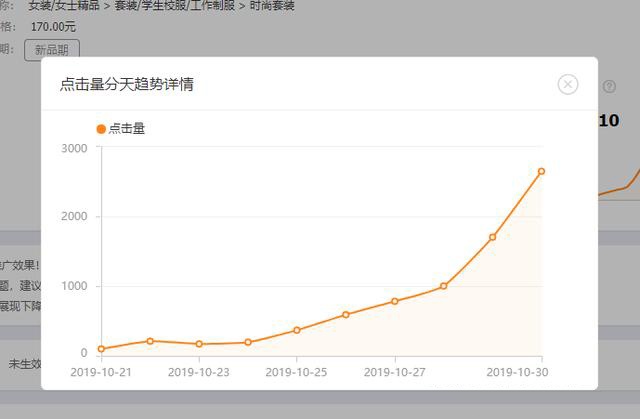Select the 2019-10-29 data point near 1700

click(x=492, y=237)
